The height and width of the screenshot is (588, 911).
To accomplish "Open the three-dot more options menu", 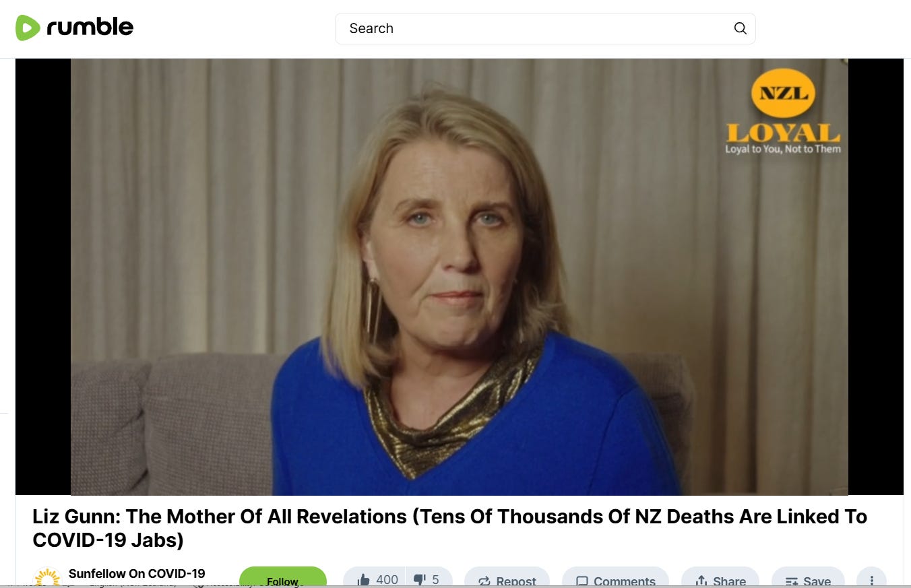I will coord(871,581).
